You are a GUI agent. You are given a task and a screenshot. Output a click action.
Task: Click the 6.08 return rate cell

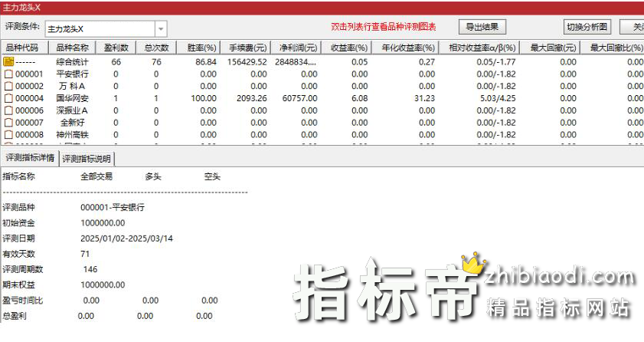tap(360, 98)
